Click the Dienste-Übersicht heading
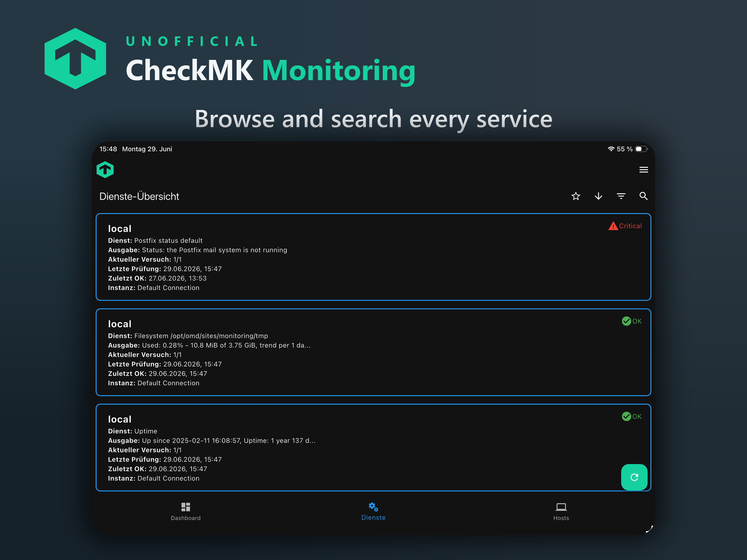747x560 pixels. click(139, 196)
